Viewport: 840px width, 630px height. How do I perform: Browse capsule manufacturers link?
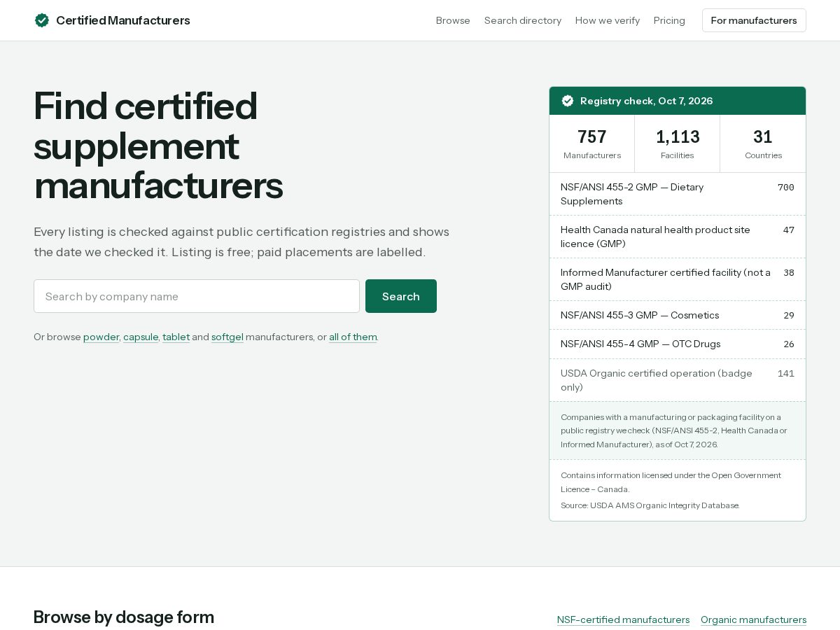(141, 337)
